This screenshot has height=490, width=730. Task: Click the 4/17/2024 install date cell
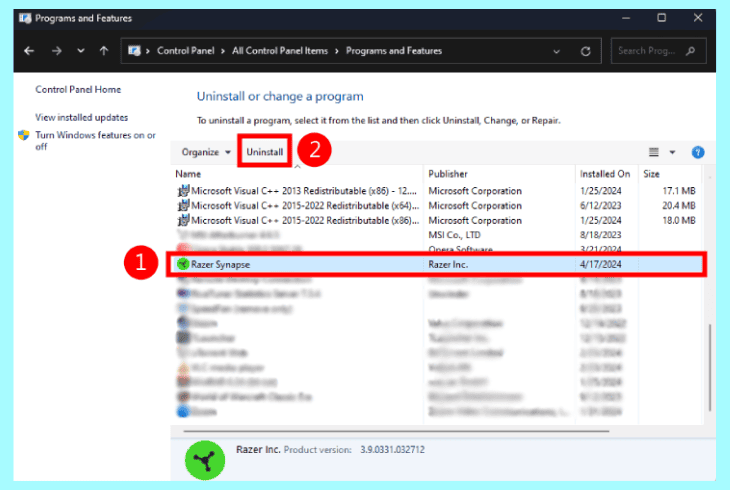(x=601, y=265)
